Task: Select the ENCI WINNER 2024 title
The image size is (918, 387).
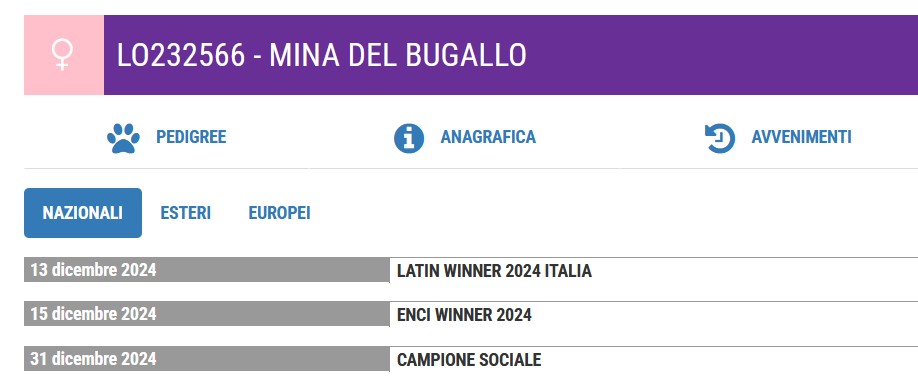Action: click(x=464, y=315)
